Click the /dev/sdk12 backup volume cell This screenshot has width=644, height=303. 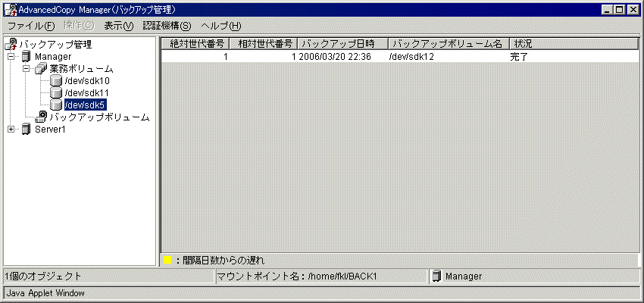point(411,57)
